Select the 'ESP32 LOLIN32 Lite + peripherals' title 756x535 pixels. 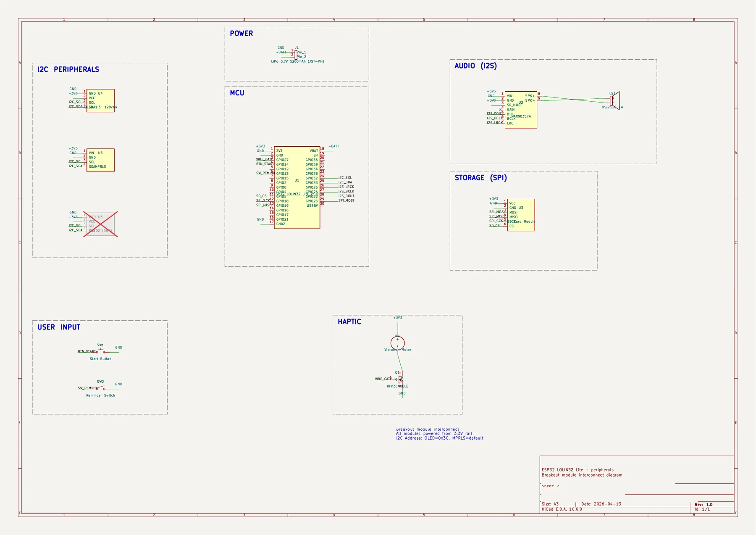[577, 470]
